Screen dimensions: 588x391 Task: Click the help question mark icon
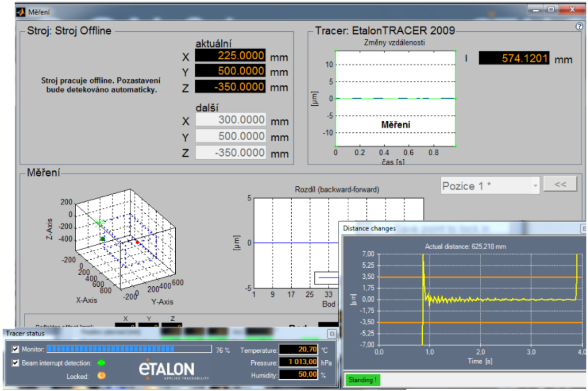[579, 26]
